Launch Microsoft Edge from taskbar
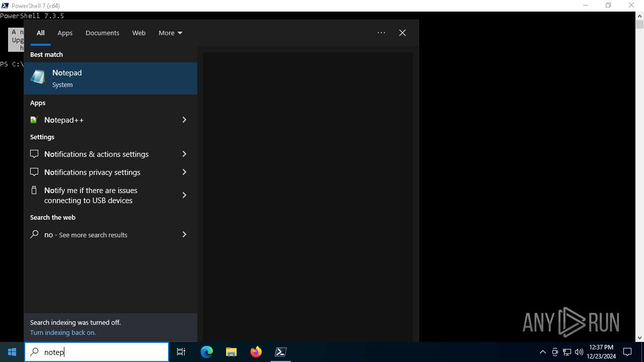644x362 pixels. click(207, 352)
